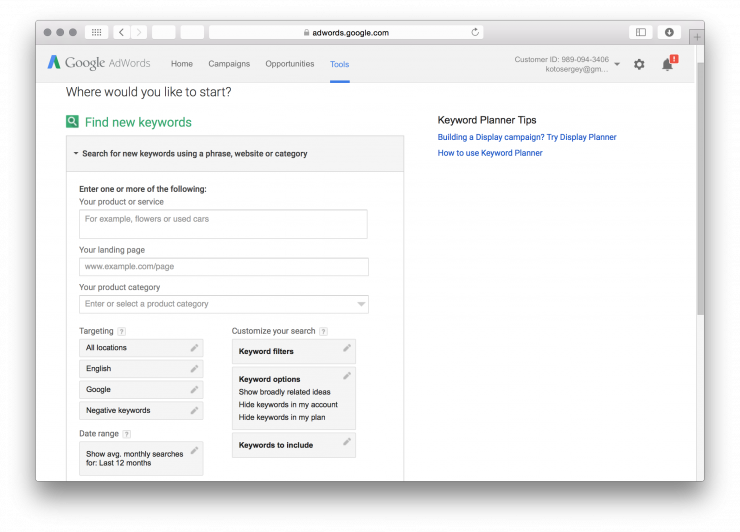Click the Your landing page input field

click(x=223, y=267)
